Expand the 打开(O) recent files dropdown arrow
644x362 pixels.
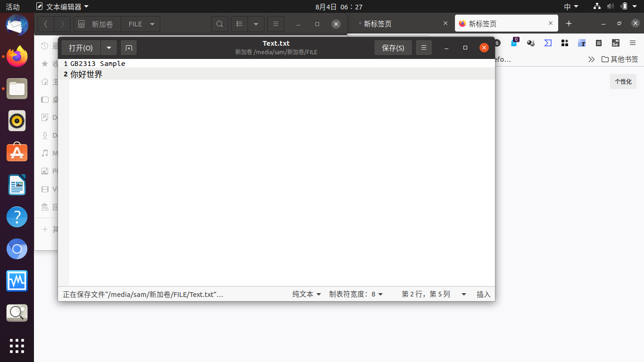pos(109,48)
